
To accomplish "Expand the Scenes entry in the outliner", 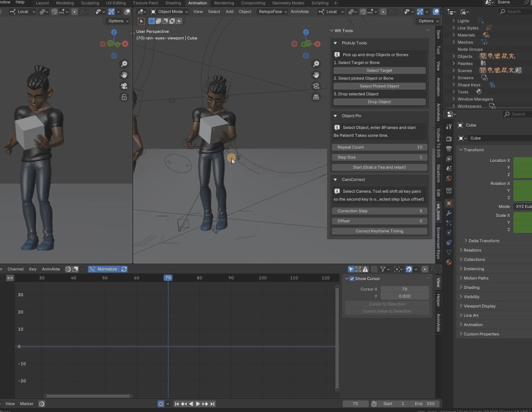I will coord(453,71).
